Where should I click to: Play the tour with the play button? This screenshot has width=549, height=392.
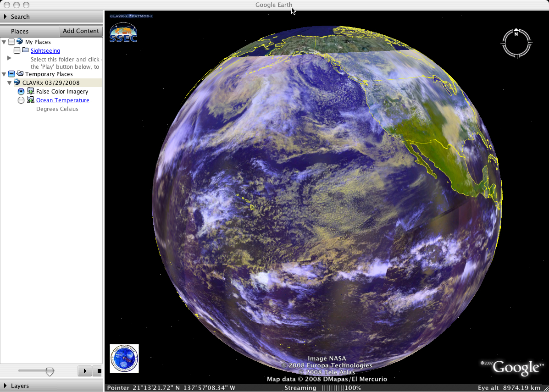click(85, 370)
